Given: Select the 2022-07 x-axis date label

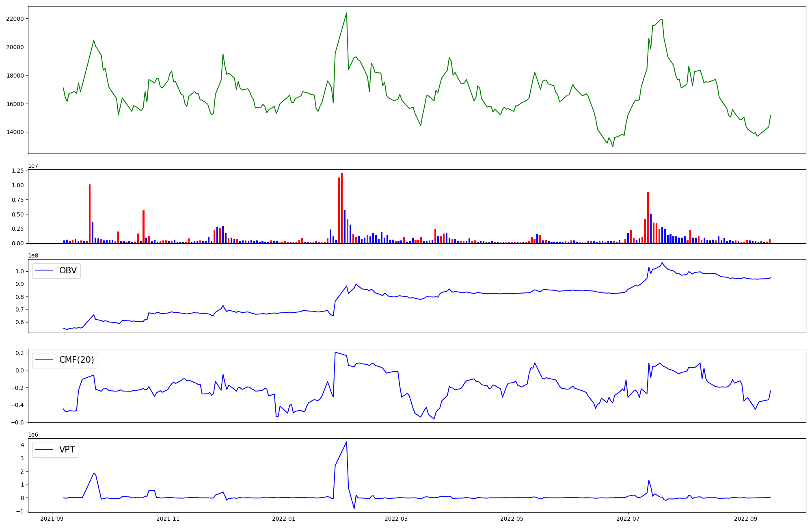Looking at the screenshot, I should pos(628,519).
